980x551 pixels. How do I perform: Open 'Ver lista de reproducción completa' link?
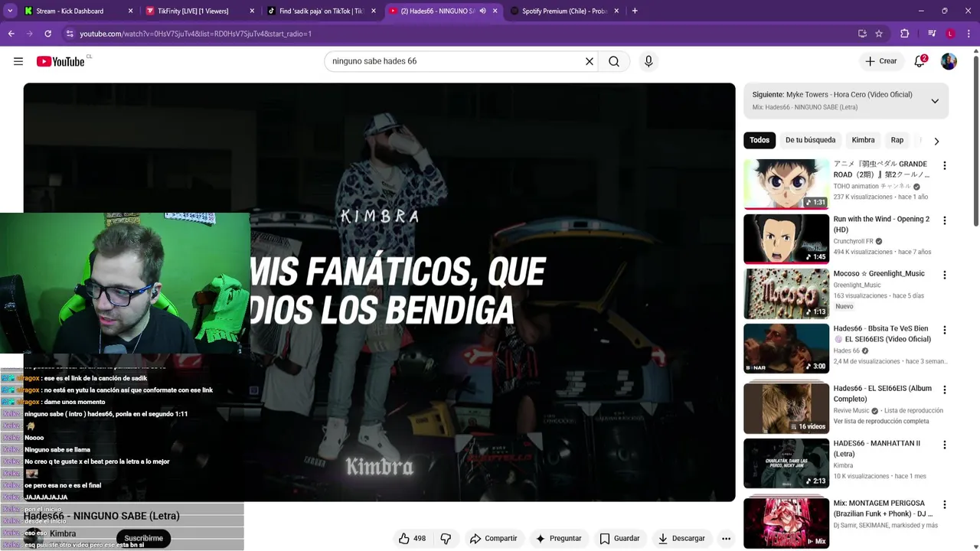click(x=881, y=422)
